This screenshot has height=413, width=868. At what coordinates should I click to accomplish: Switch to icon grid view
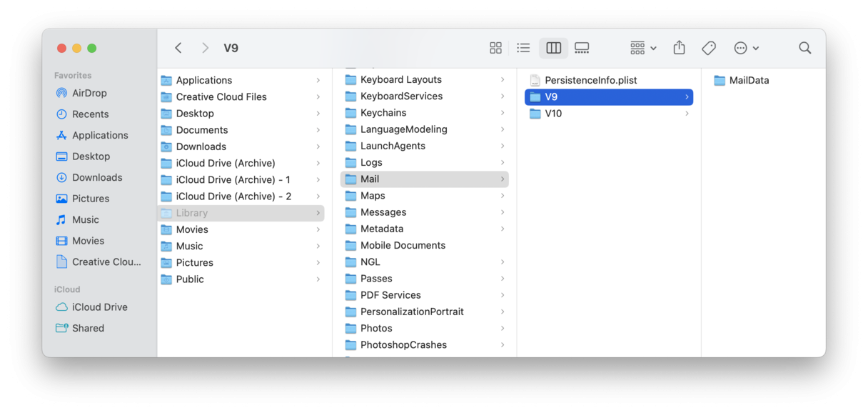click(x=495, y=48)
